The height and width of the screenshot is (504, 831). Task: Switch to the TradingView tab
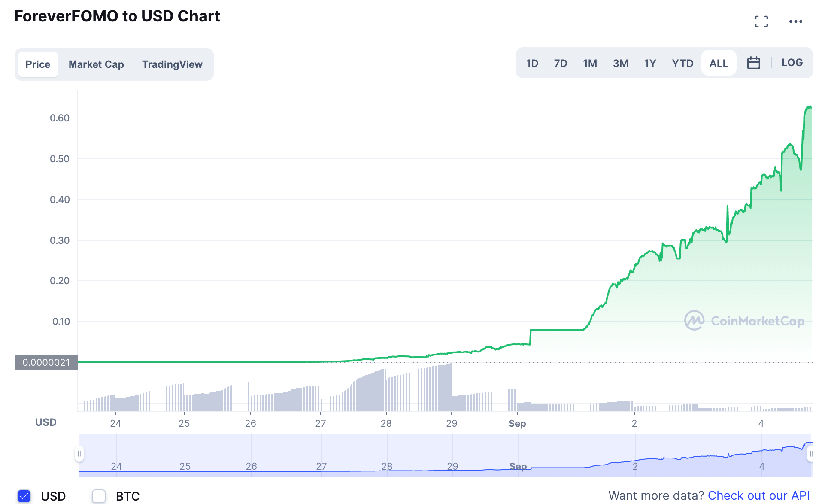[x=172, y=64]
